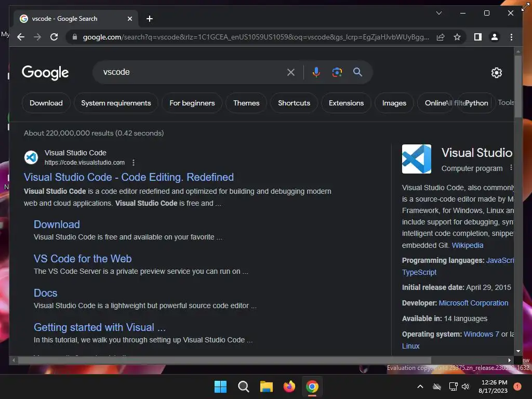Click the vertical scrollbar thumb
532x399 pixels.
coord(518,86)
